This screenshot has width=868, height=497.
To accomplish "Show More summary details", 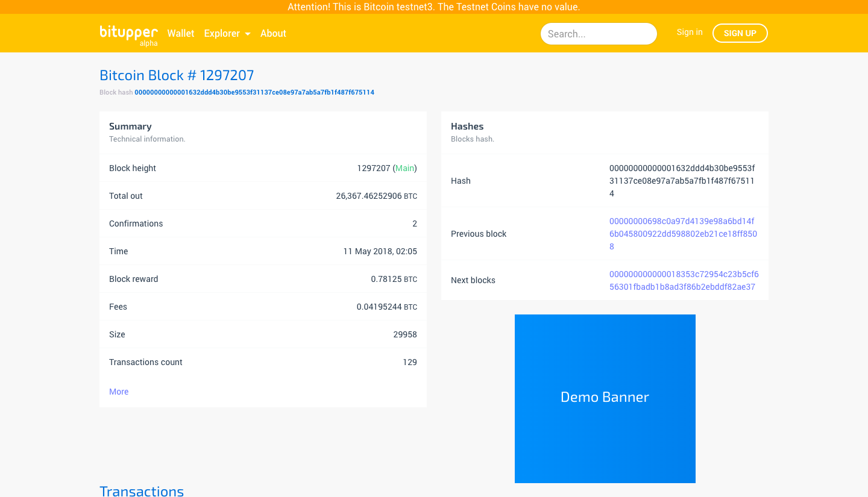I will click(x=119, y=392).
